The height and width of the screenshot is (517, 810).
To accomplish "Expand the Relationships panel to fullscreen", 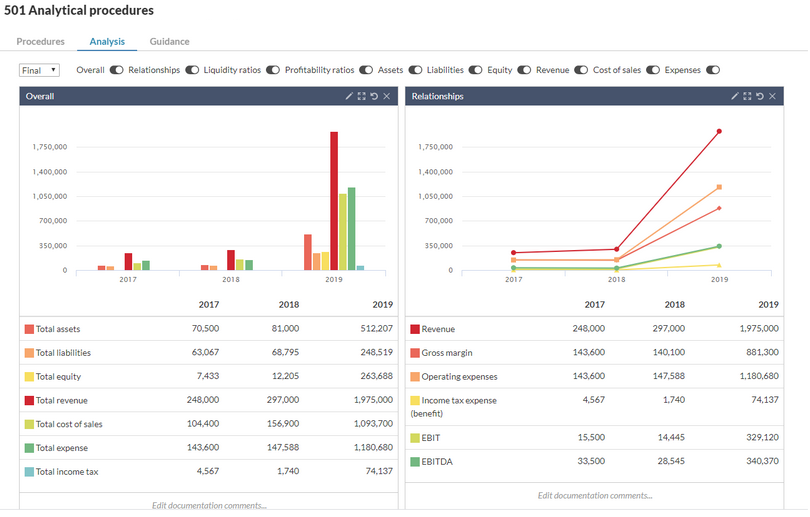I will [747, 97].
